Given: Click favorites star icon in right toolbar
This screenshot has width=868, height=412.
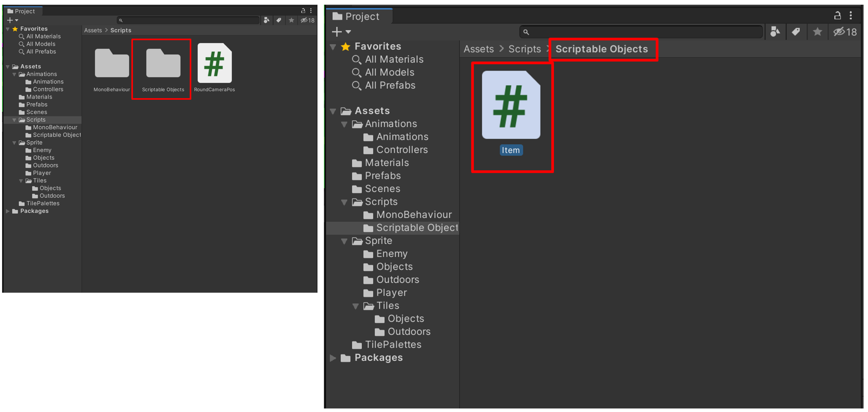Looking at the screenshot, I should point(817,32).
